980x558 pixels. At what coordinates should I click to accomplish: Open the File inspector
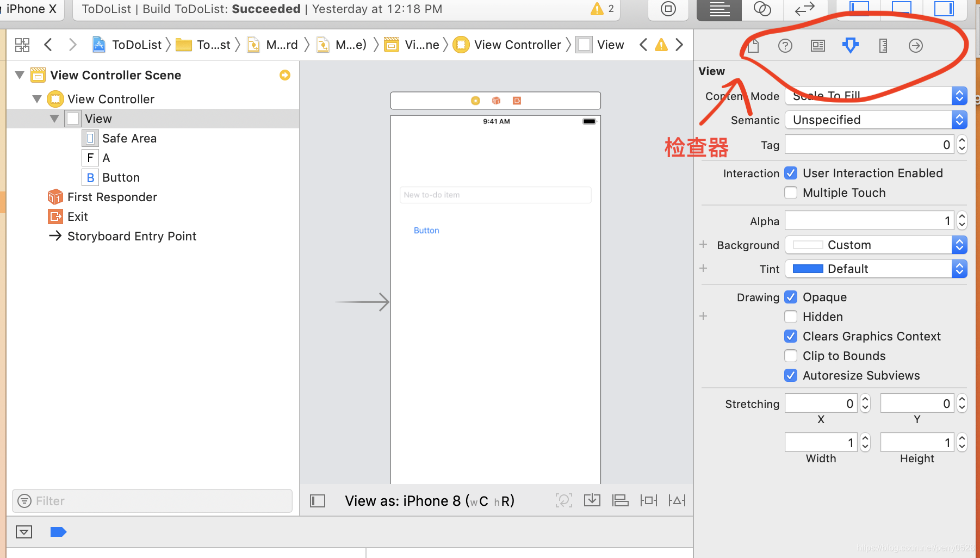click(x=753, y=46)
